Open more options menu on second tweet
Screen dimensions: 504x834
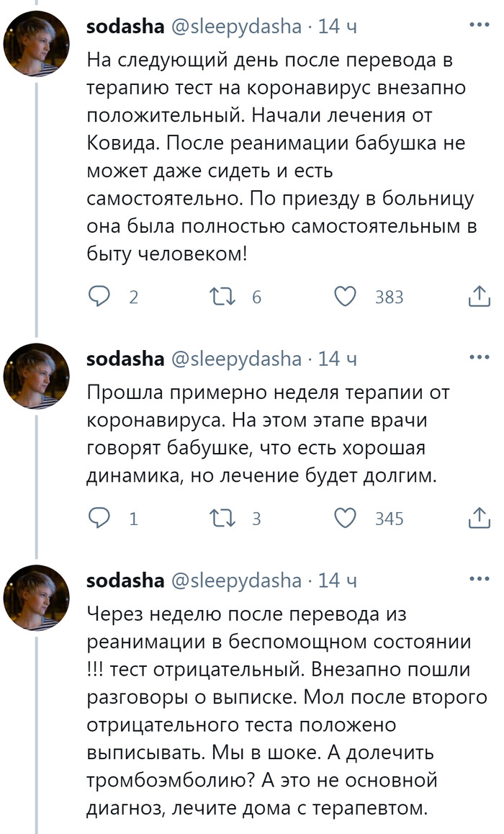(x=479, y=357)
